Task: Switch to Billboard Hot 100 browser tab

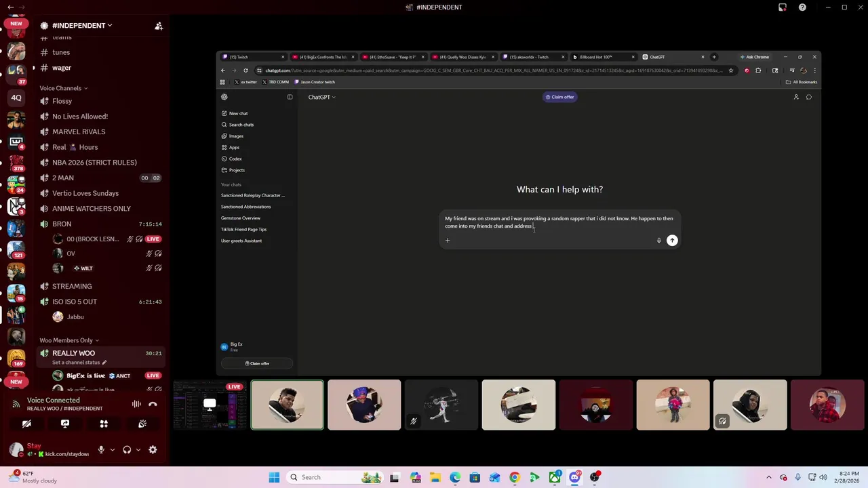Action: pyautogui.click(x=602, y=57)
